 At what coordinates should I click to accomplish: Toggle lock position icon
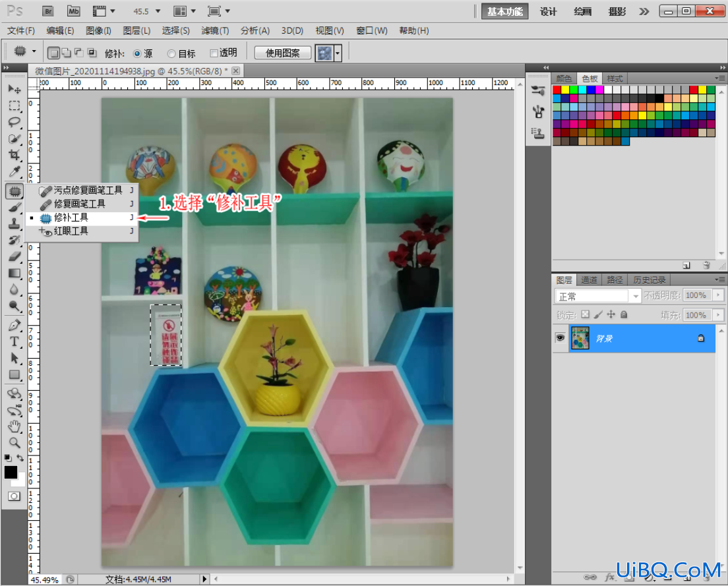(611, 314)
